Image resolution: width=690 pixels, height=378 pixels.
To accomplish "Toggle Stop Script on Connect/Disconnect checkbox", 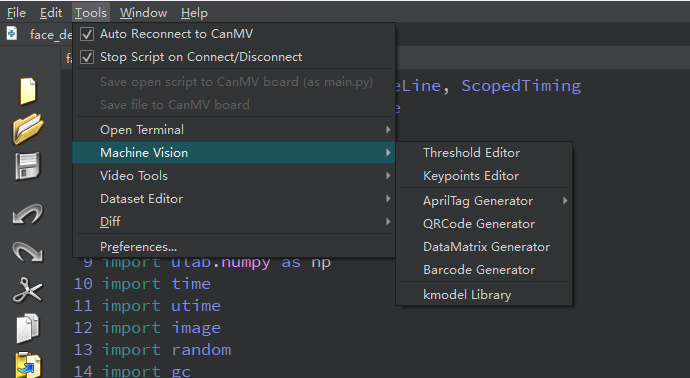I will coord(87,57).
